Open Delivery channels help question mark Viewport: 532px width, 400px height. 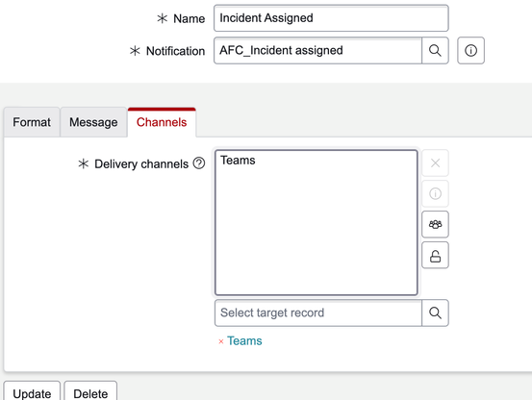(x=199, y=163)
